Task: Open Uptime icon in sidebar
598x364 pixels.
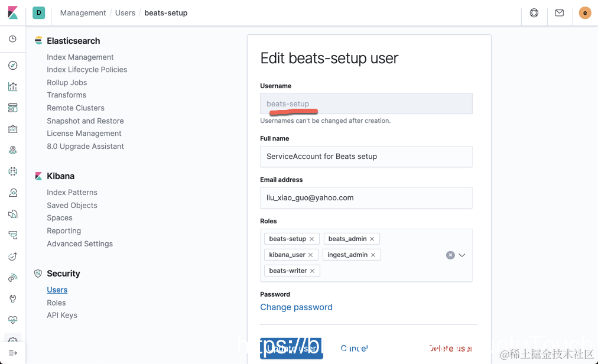Action: point(12,256)
